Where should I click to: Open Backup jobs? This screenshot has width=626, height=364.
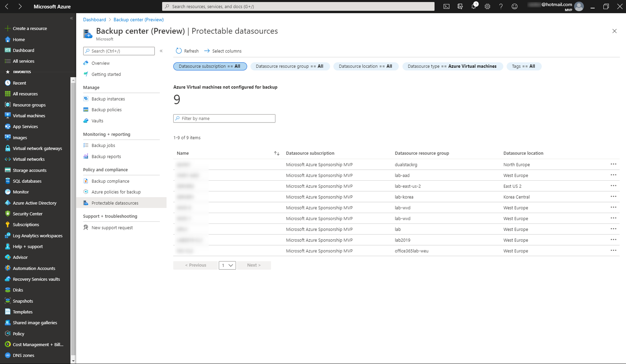click(103, 146)
